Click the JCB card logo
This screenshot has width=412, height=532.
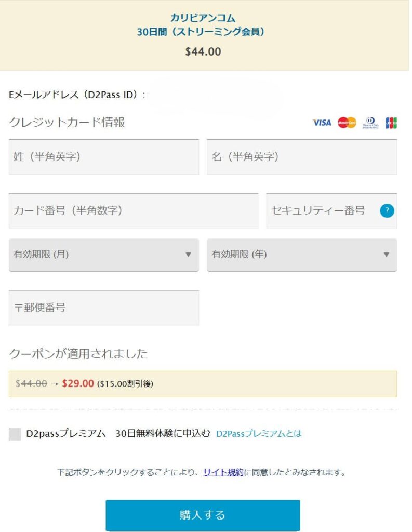(x=391, y=123)
